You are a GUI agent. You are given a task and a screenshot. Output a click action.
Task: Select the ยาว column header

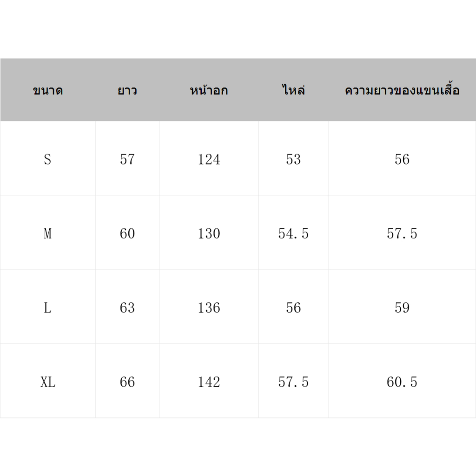(x=127, y=91)
